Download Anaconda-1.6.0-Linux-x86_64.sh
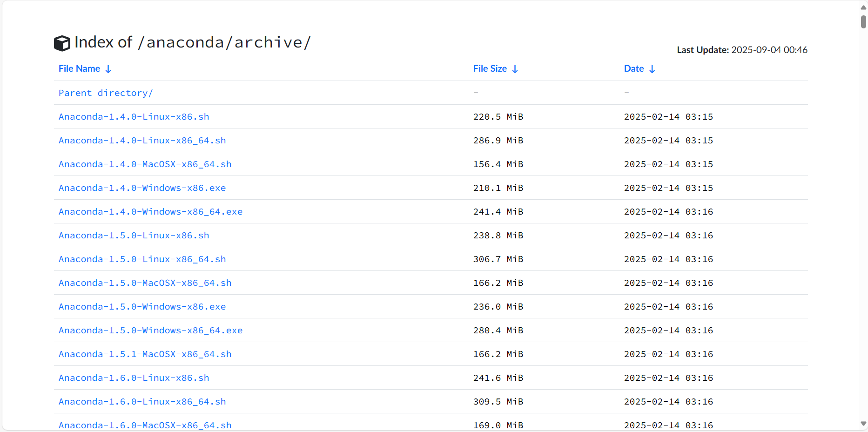Screen dimensions: 868x432 142,402
